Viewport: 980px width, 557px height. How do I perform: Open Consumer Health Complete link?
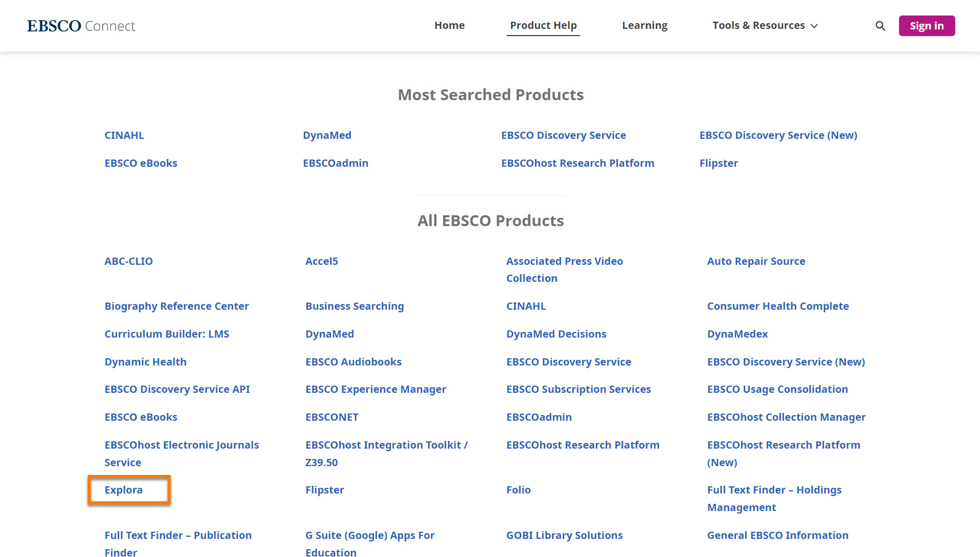click(x=777, y=306)
